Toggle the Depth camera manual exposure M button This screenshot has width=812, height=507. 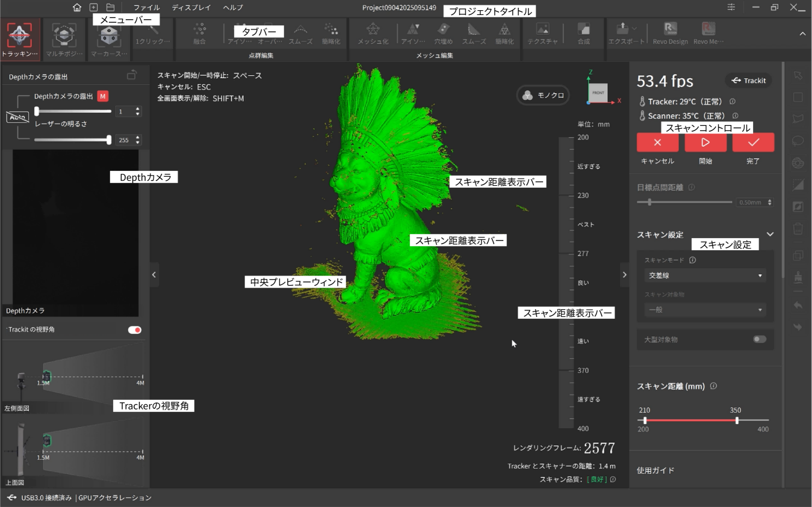[x=103, y=96]
